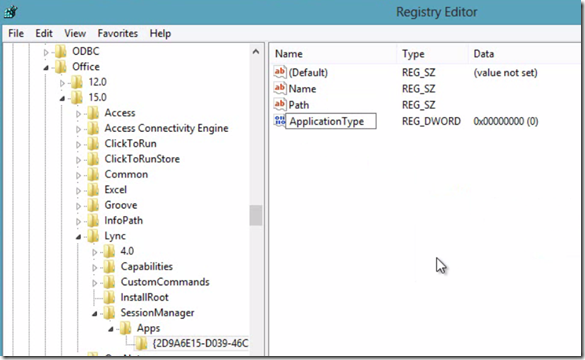The image size is (585, 360).
Task: Click the REG_DWORD type cell
Action: pos(431,121)
